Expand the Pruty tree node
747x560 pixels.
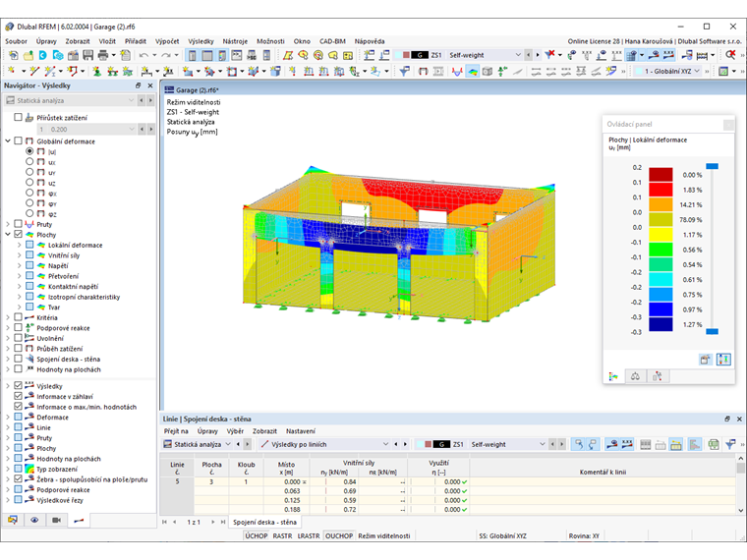pyautogui.click(x=8, y=224)
